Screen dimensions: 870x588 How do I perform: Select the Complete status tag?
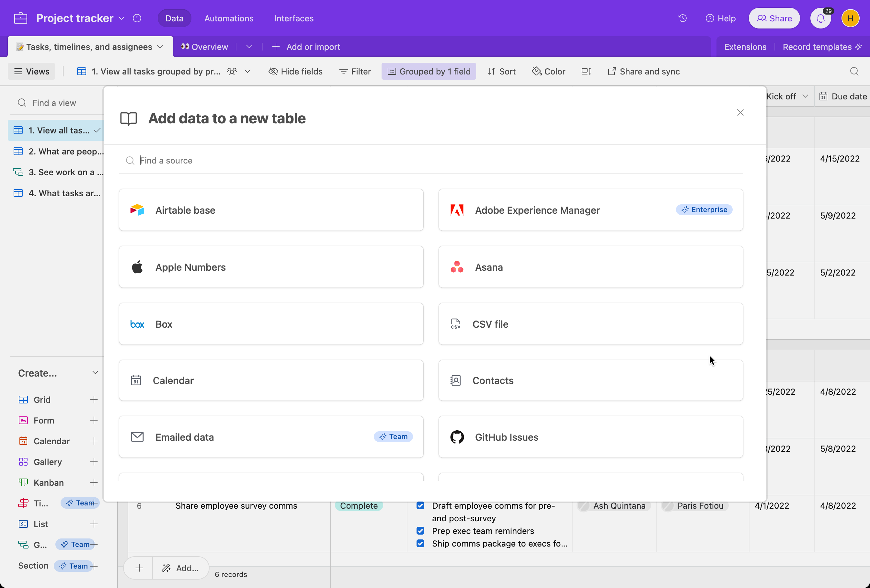(x=359, y=506)
